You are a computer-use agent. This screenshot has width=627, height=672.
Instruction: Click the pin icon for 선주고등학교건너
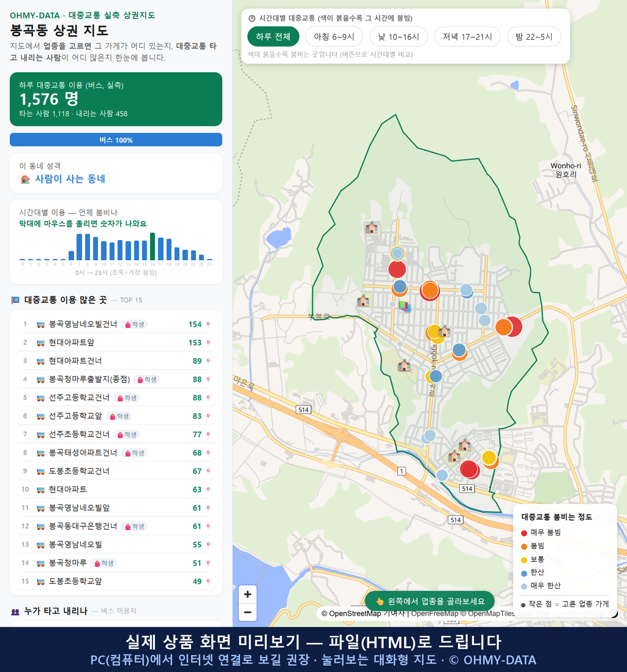208,398
